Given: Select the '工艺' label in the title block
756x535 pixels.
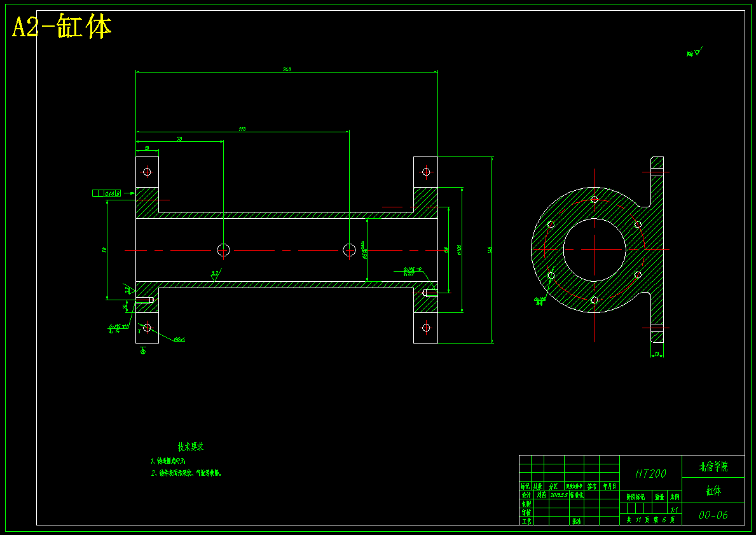Looking at the screenshot, I should (526, 521).
